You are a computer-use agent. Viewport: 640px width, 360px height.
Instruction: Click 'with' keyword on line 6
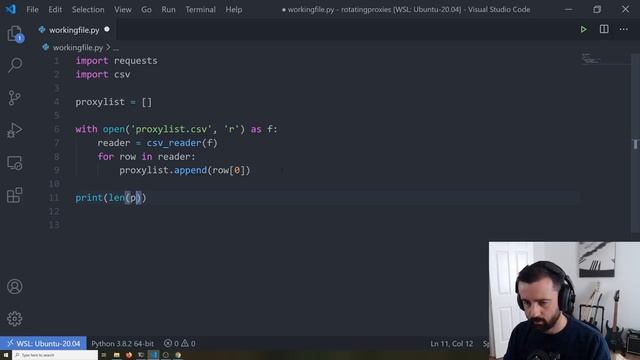[x=86, y=129]
